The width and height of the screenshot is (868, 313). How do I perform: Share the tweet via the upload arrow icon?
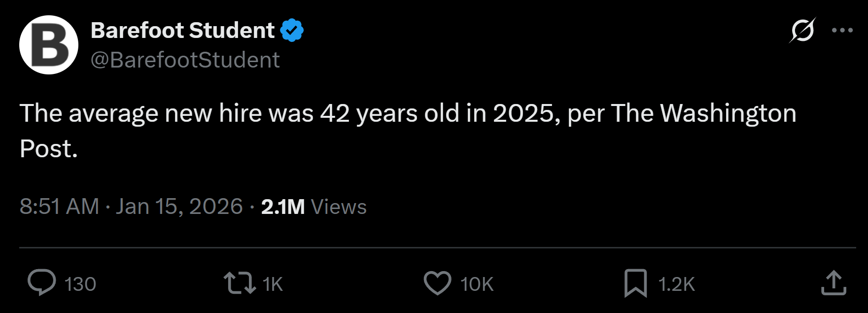pos(833,283)
